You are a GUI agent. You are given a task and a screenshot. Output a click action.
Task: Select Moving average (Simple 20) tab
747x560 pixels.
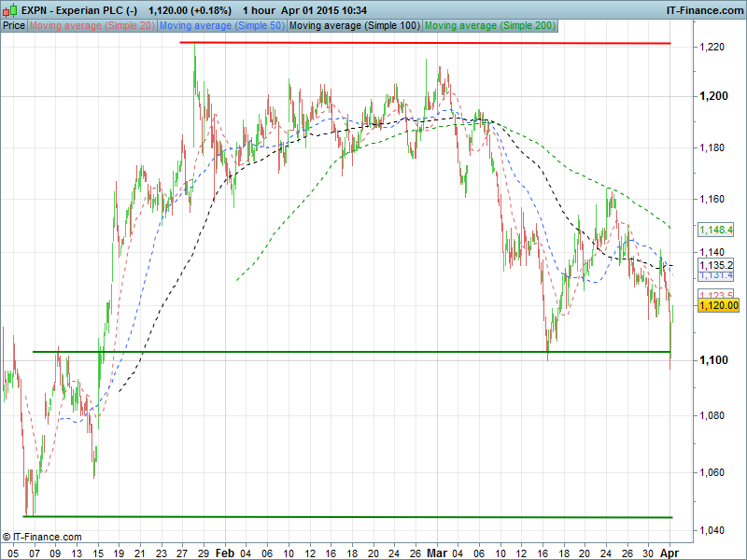click(x=92, y=25)
